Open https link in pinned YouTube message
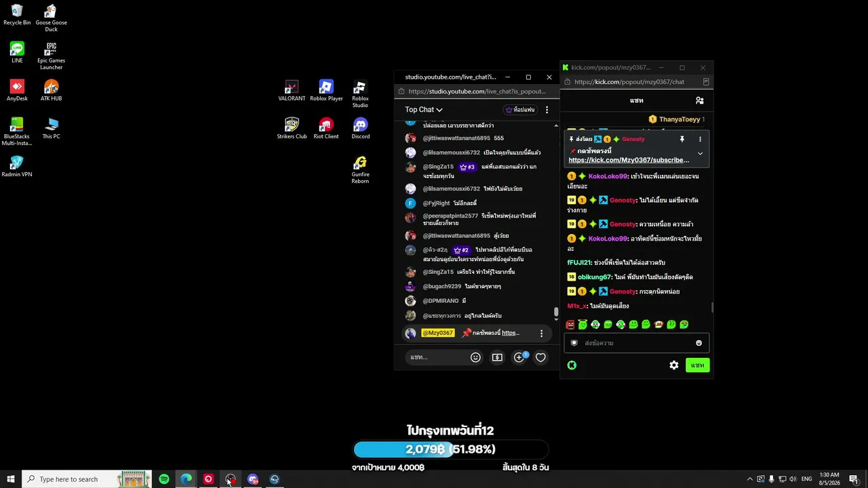The height and width of the screenshot is (488, 868). [511, 333]
